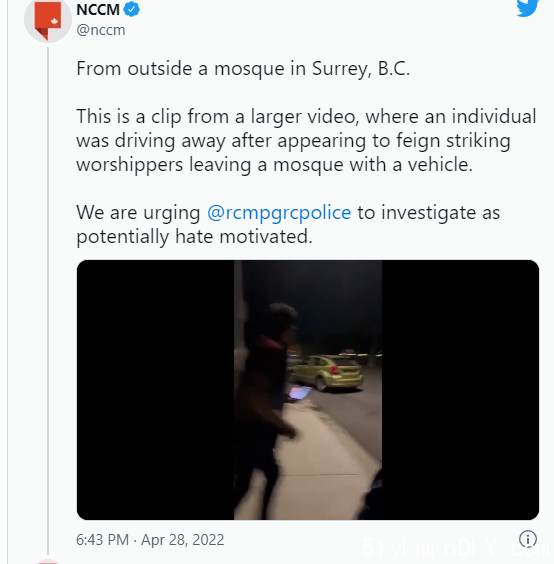Click the blue verified badge next to NCCM

coord(131,9)
